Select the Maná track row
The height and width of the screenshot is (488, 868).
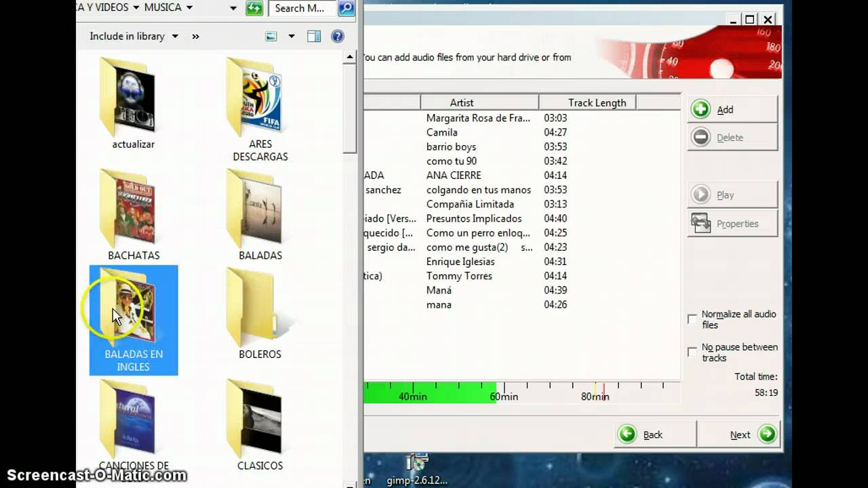pyautogui.click(x=521, y=290)
